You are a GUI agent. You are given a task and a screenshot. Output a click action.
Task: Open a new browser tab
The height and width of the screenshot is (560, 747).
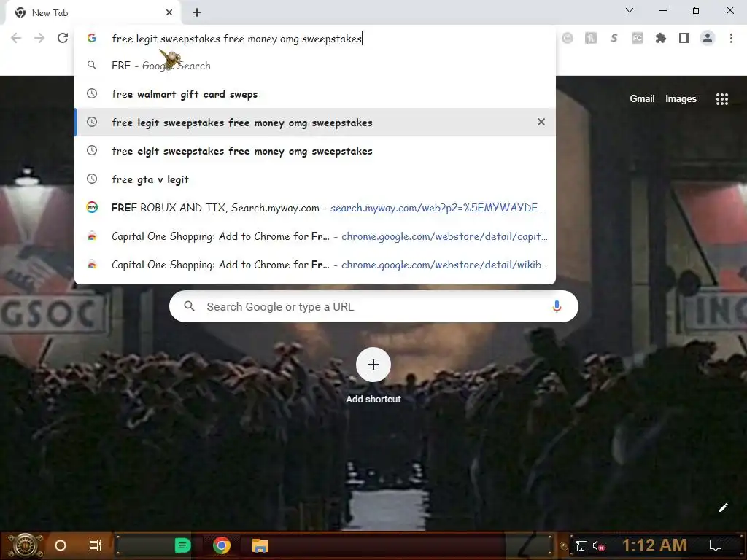coord(197,13)
